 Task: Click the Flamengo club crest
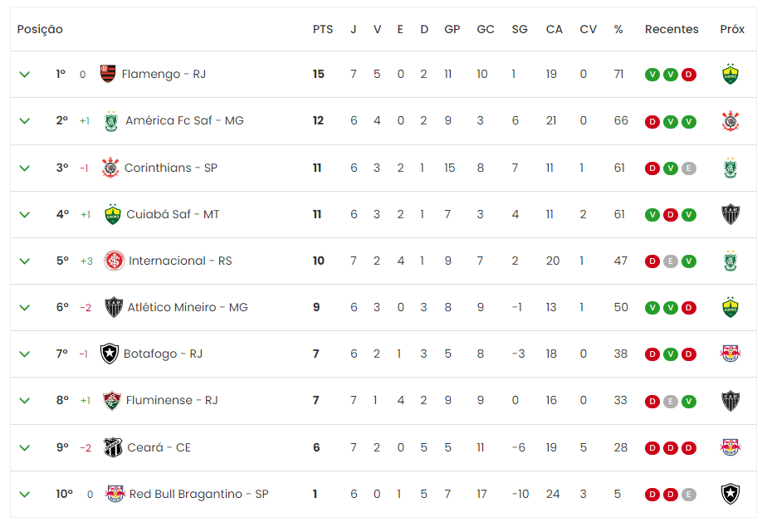pos(108,74)
